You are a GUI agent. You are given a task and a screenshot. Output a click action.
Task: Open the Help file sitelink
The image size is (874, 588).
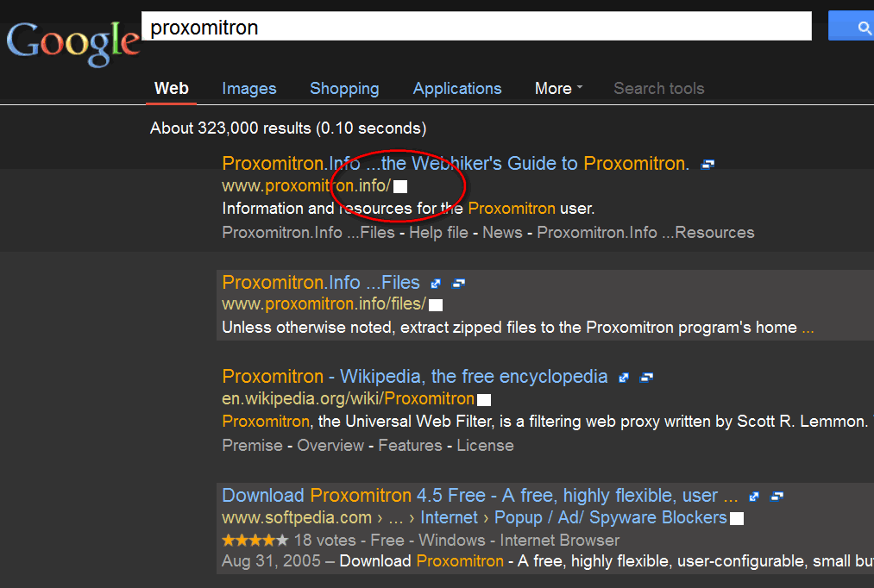click(438, 233)
